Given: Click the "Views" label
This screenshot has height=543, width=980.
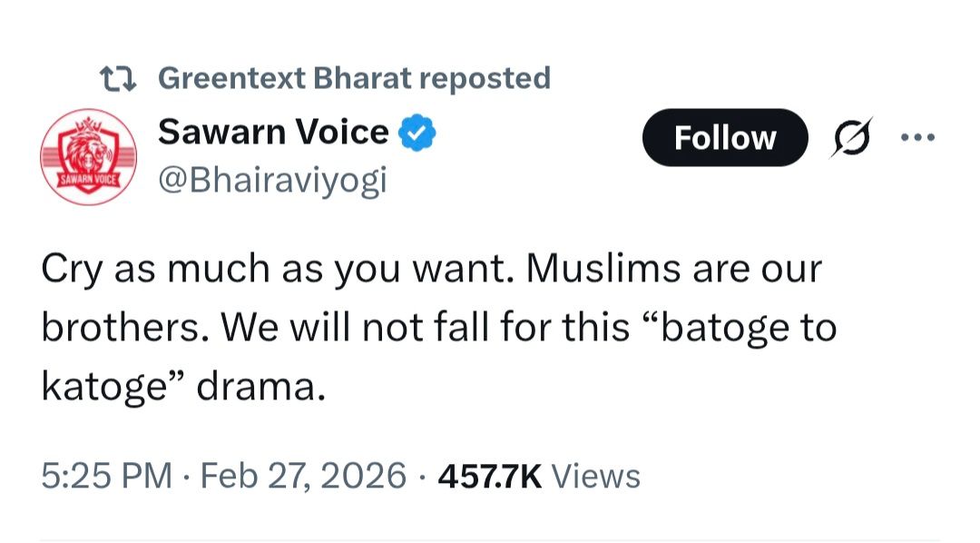Looking at the screenshot, I should click(x=595, y=476).
